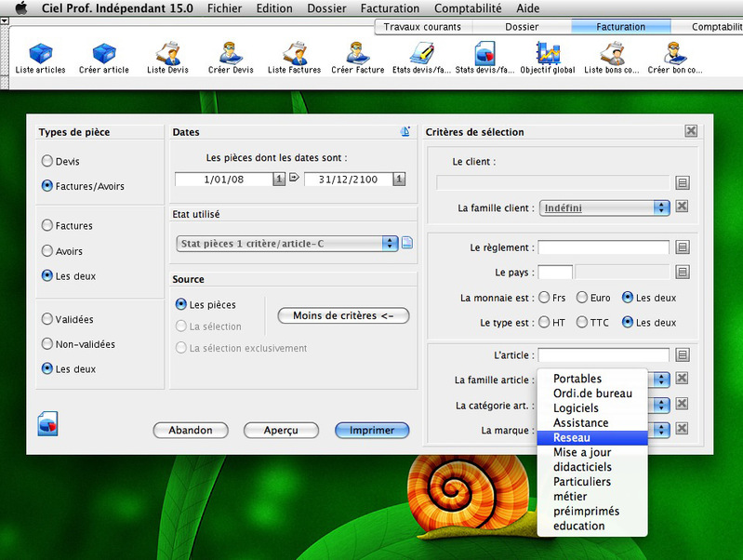Choose Assistance in the popup list
The width and height of the screenshot is (743, 560).
592,422
